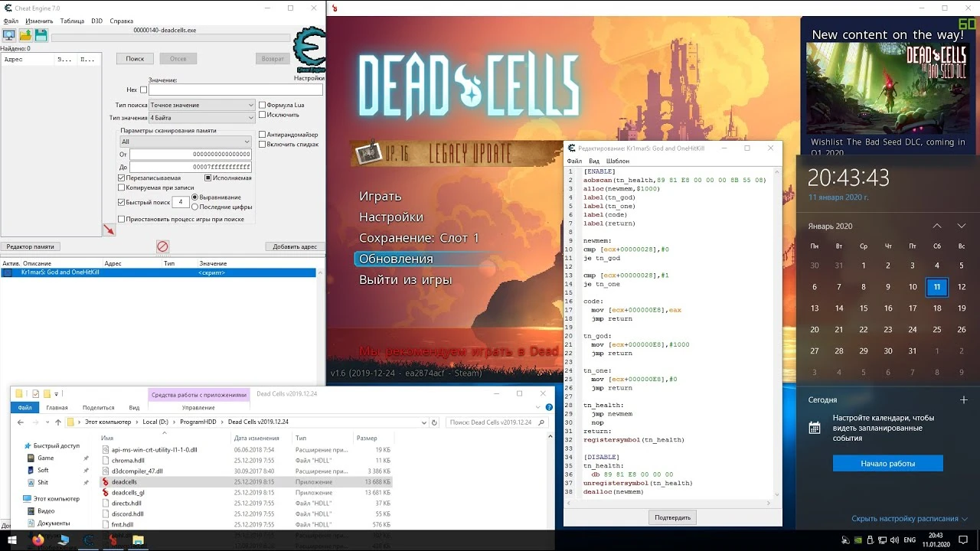Click the select process icon
This screenshot has height=551, width=980.
click(x=9, y=34)
